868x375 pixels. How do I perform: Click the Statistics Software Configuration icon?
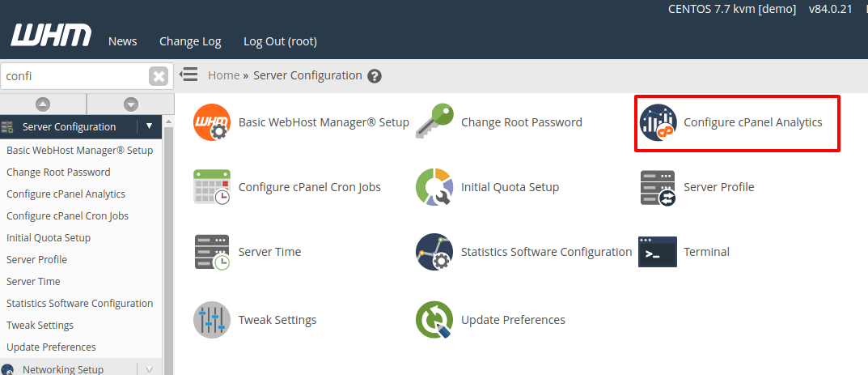[434, 251]
